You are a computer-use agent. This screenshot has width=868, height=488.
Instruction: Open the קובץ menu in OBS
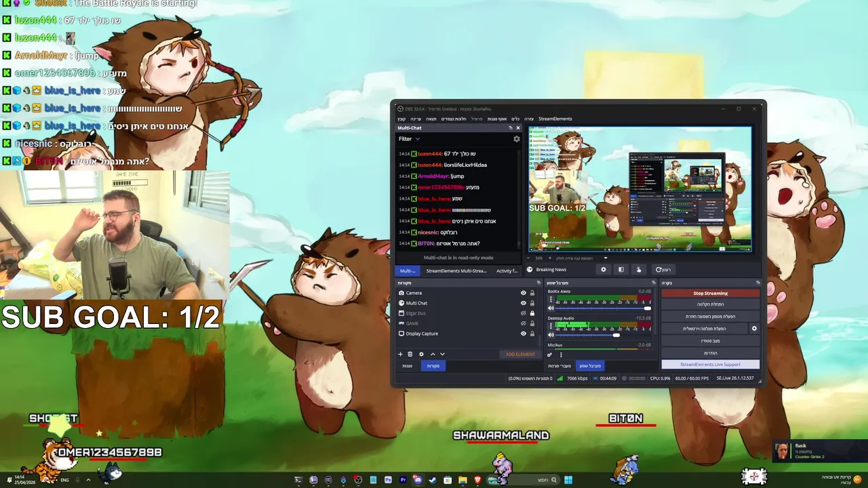(401, 119)
